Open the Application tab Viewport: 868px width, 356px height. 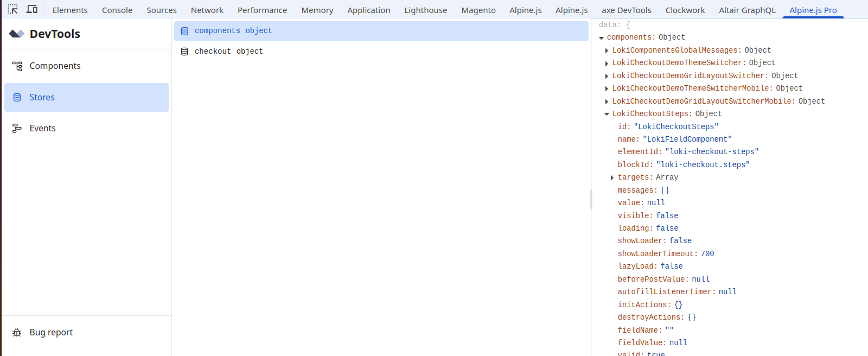tap(369, 10)
